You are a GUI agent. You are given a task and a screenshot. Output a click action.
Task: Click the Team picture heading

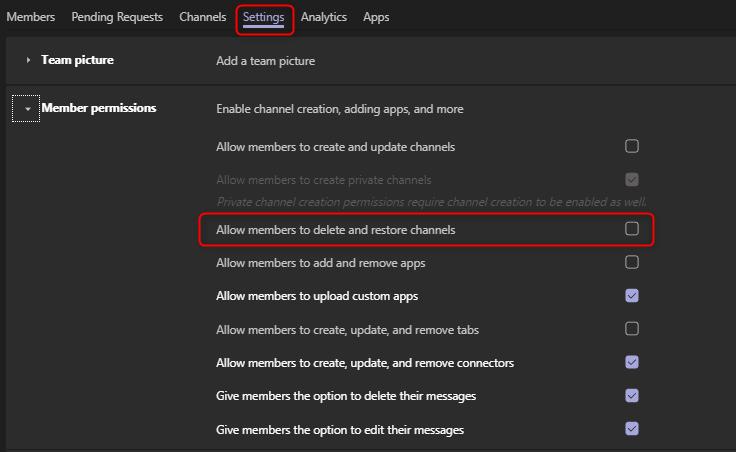tap(77, 60)
